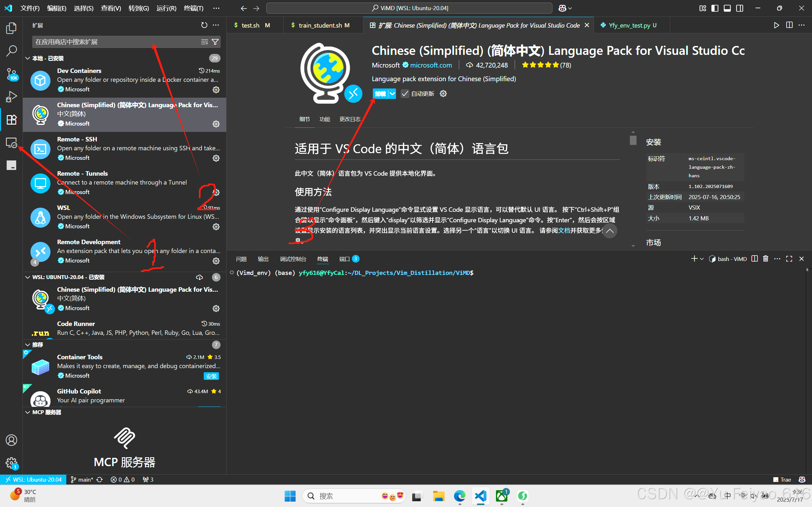Open the extensions filter funnel
812x507 pixels.
(x=215, y=42)
